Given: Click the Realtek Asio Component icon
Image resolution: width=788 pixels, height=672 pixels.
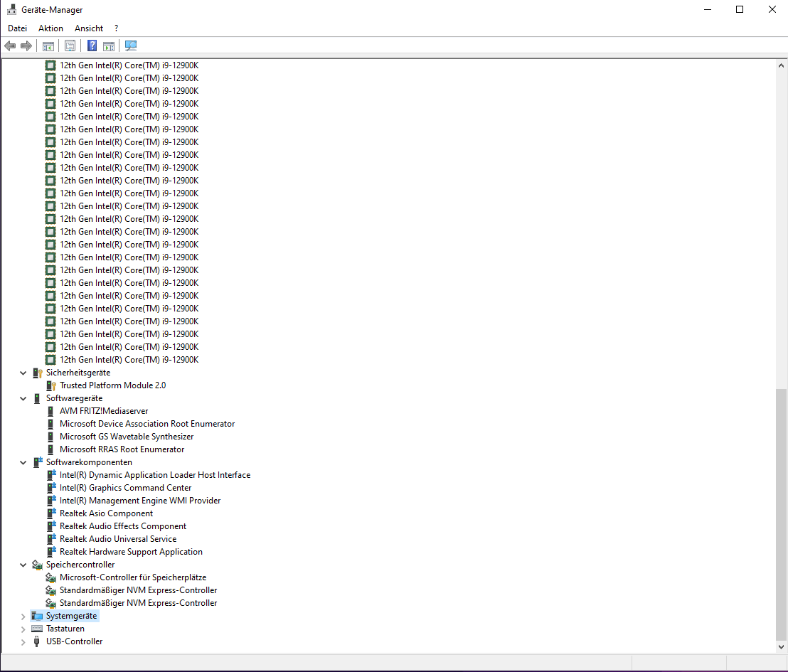Looking at the screenshot, I should click(51, 513).
